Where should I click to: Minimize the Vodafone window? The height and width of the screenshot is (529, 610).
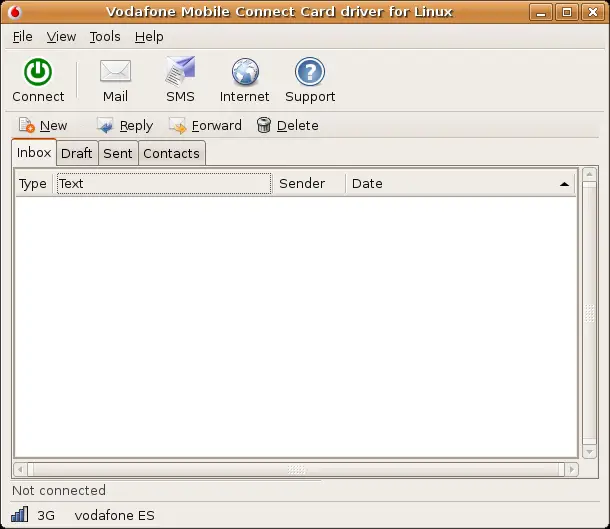(541, 12)
